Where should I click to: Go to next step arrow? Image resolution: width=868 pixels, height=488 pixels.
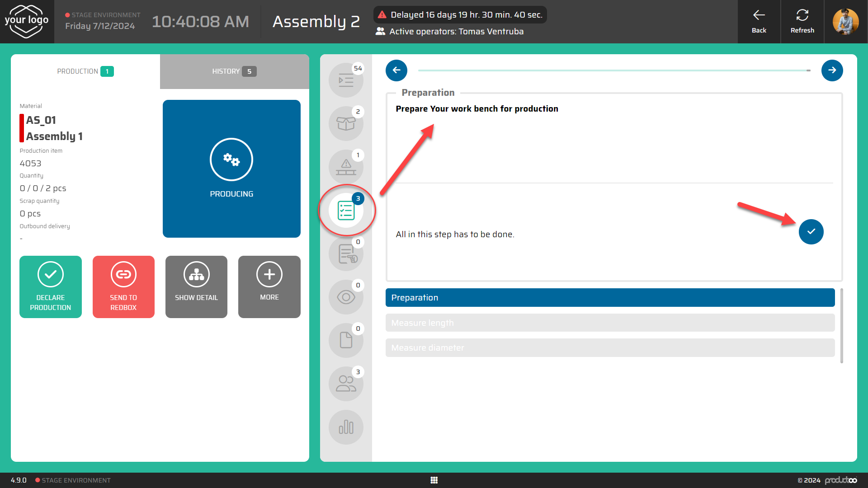[832, 70]
